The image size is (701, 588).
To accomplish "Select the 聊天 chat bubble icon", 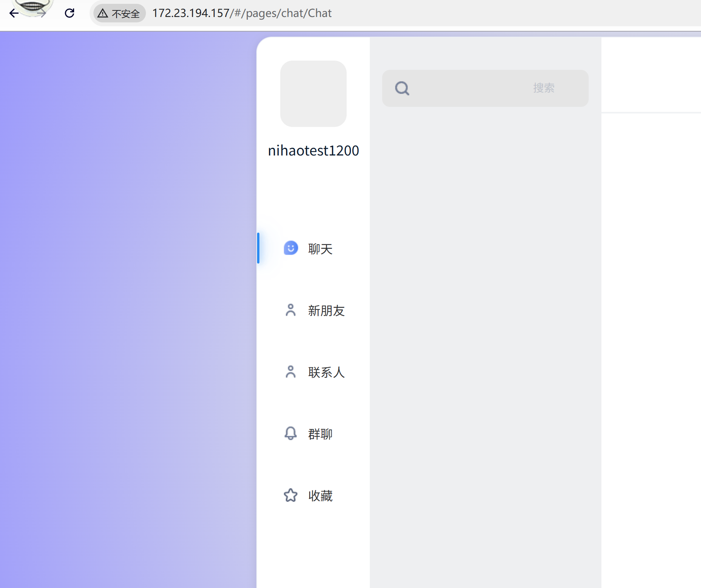I will click(x=291, y=249).
